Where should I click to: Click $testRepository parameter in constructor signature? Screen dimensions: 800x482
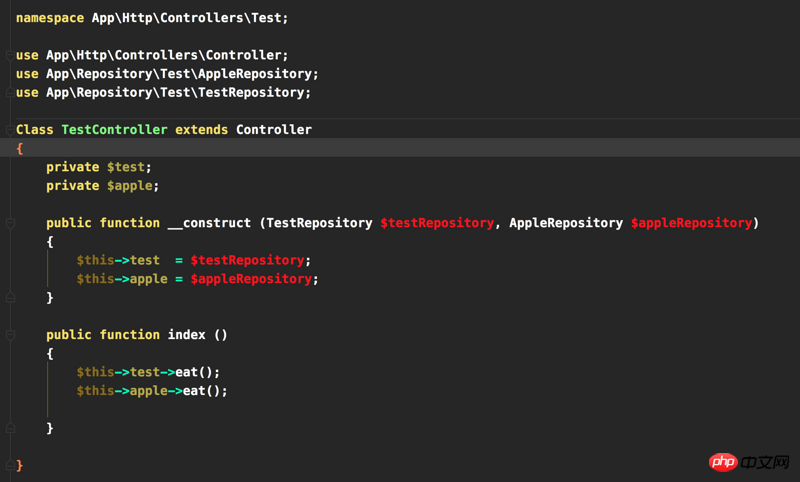[437, 223]
